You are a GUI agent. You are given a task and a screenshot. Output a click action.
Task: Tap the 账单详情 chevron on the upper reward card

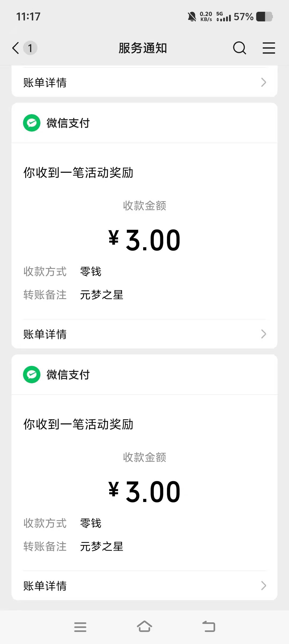(x=264, y=334)
